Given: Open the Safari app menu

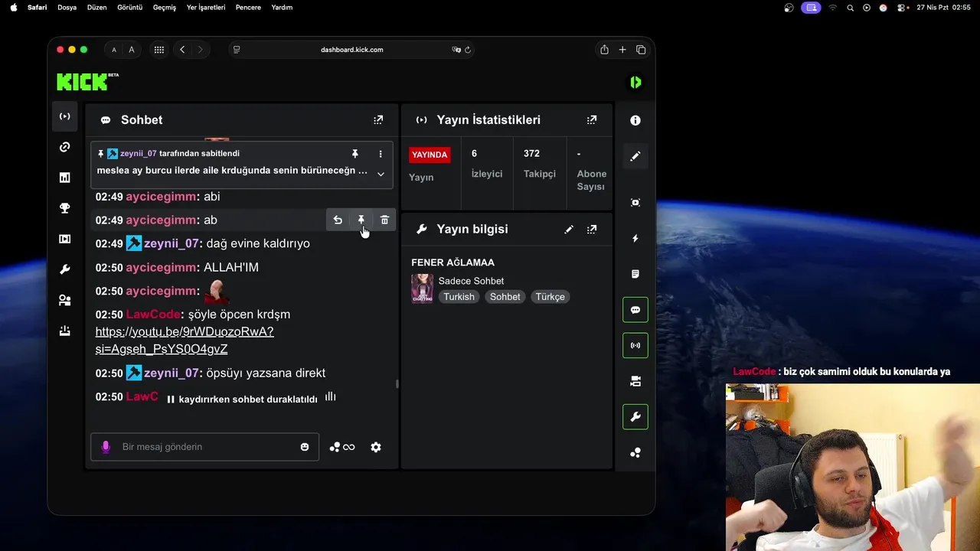Looking at the screenshot, I should coord(38,8).
